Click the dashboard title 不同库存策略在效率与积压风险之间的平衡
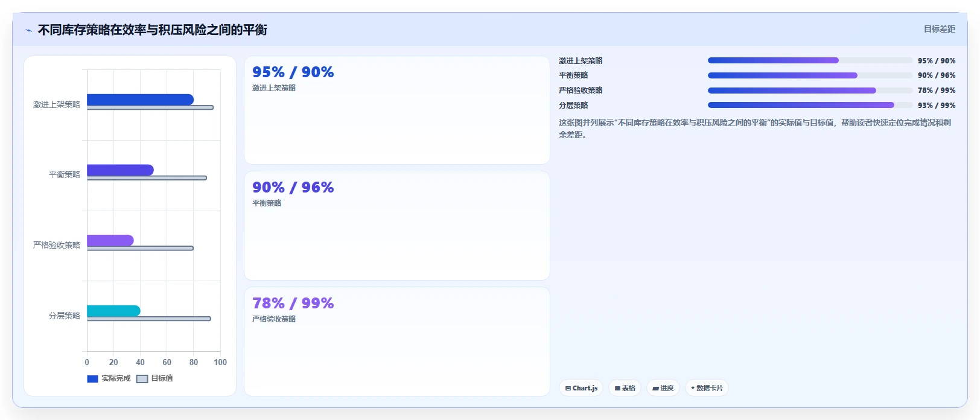 tap(153, 30)
